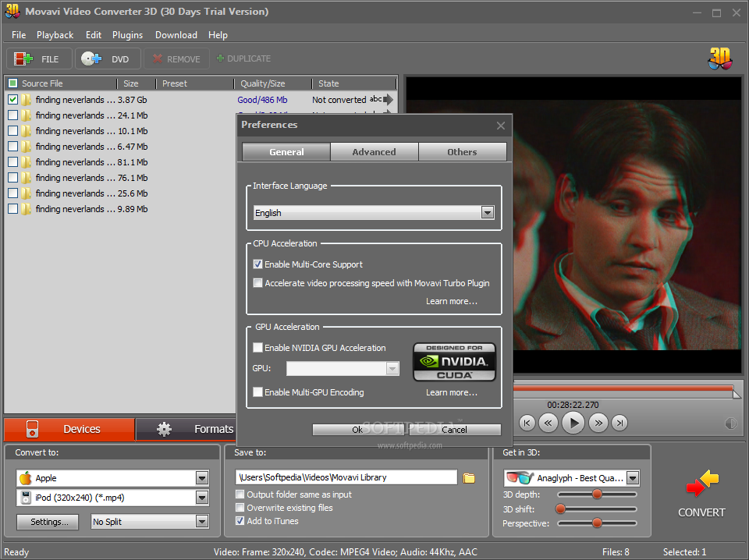Open the Download menu
The width and height of the screenshot is (749, 560).
(176, 35)
